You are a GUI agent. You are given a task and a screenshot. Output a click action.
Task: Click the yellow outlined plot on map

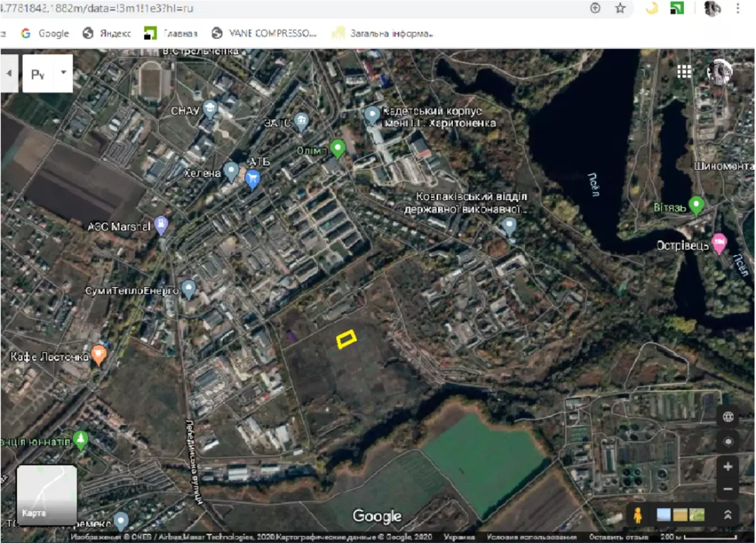pos(346,339)
